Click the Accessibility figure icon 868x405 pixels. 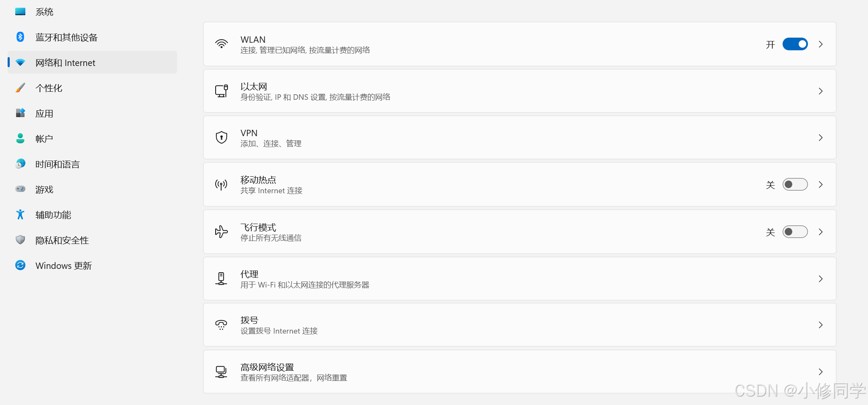20,214
